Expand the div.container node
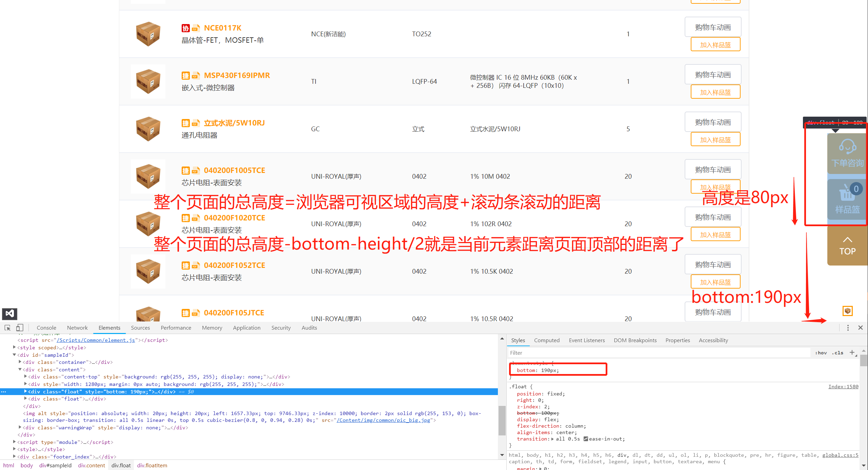Image resolution: width=868 pixels, height=470 pixels. click(x=20, y=362)
